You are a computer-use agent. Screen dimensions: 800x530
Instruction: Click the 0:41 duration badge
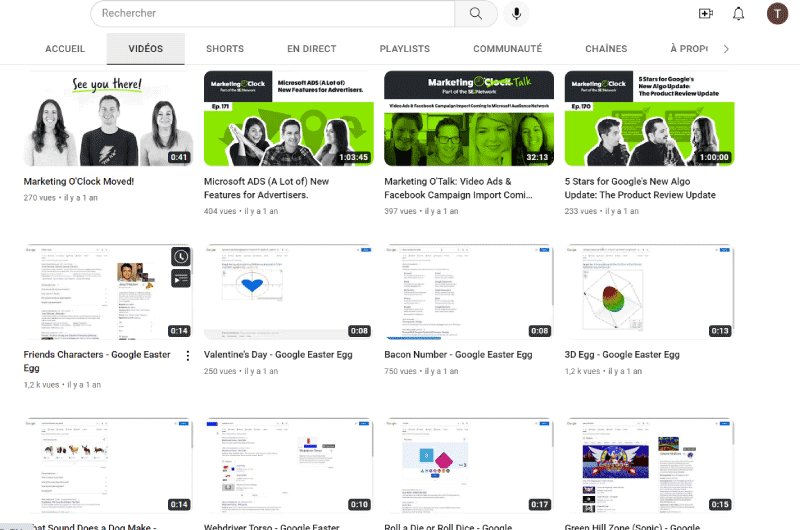click(x=179, y=157)
